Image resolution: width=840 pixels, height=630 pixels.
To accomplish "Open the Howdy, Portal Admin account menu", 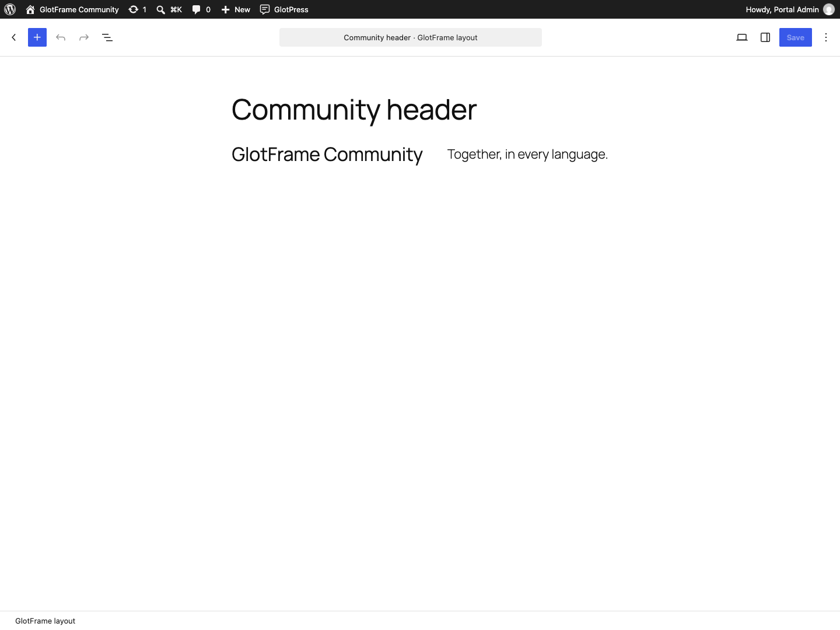I will click(x=790, y=9).
